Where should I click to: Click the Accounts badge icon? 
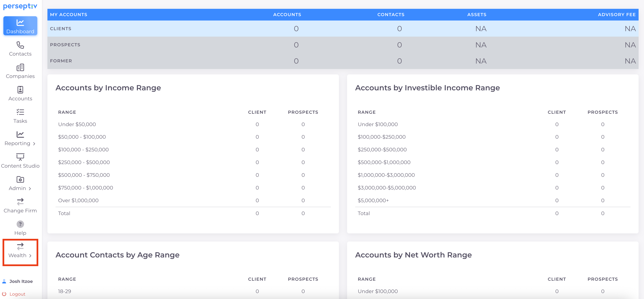click(20, 89)
